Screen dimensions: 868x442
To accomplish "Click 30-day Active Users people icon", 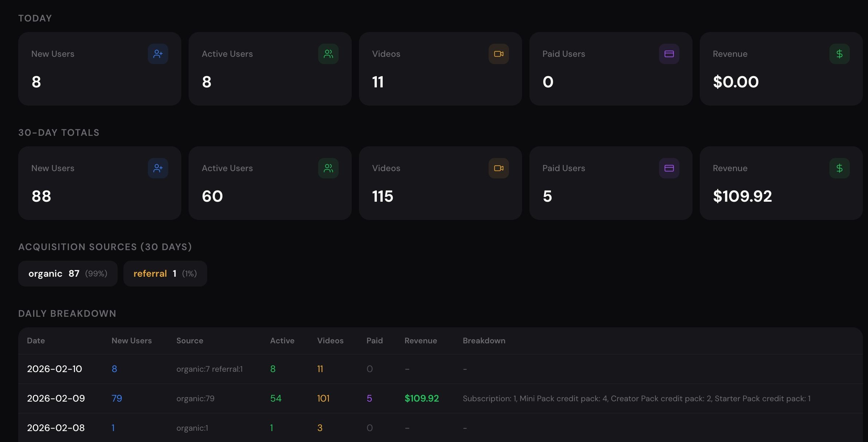I will [x=328, y=168].
